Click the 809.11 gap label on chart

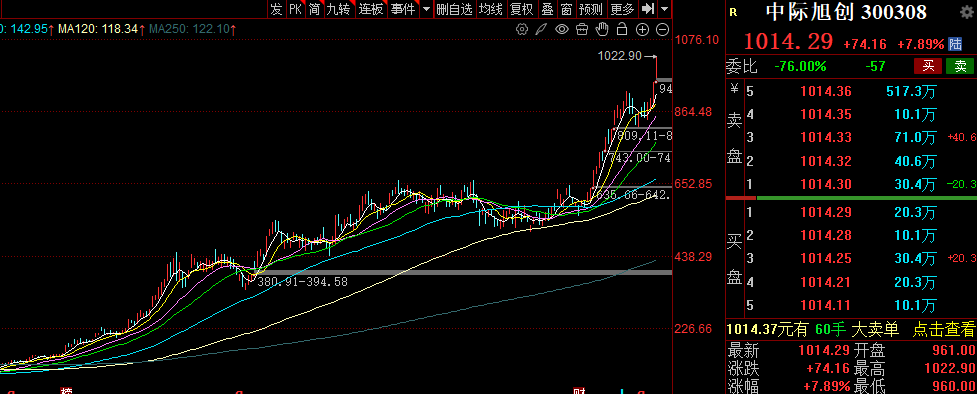point(644,135)
